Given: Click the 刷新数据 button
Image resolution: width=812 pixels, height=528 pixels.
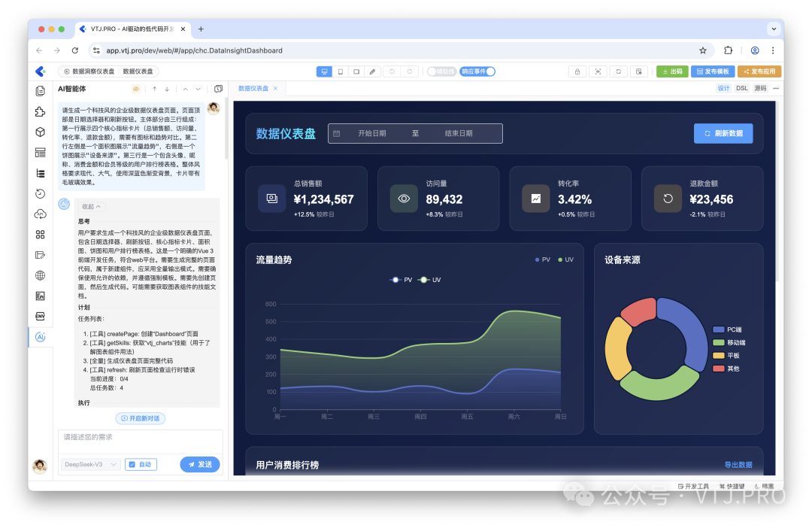Looking at the screenshot, I should tap(723, 133).
